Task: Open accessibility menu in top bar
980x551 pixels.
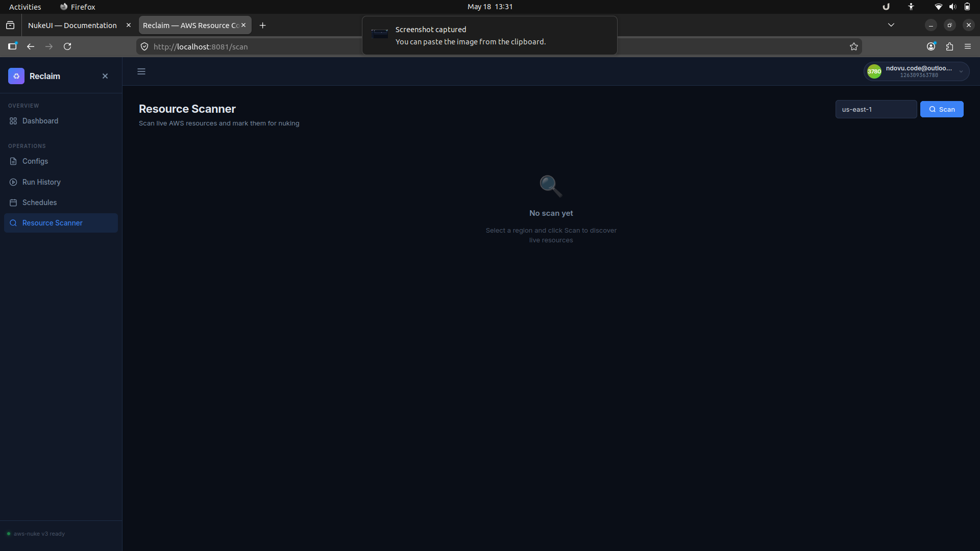Action: (x=911, y=7)
